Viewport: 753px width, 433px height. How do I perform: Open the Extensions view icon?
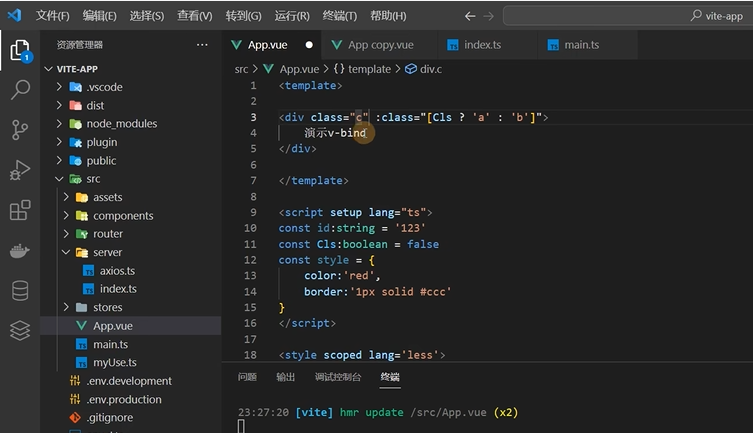click(20, 210)
